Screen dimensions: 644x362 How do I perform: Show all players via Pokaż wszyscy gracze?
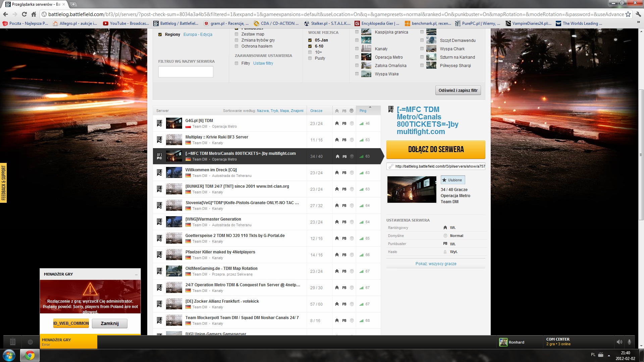[436, 264]
